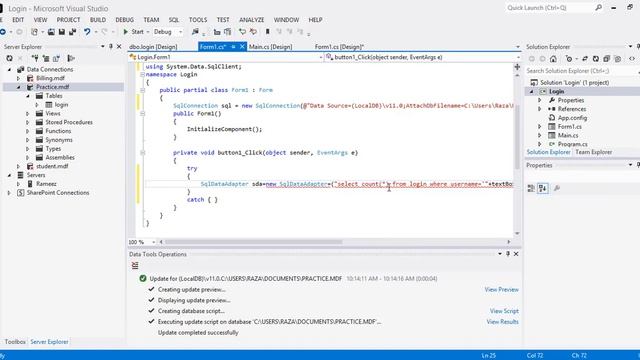Select the Rameez server node
Image resolution: width=640 pixels, height=360 pixels.
coord(46,184)
